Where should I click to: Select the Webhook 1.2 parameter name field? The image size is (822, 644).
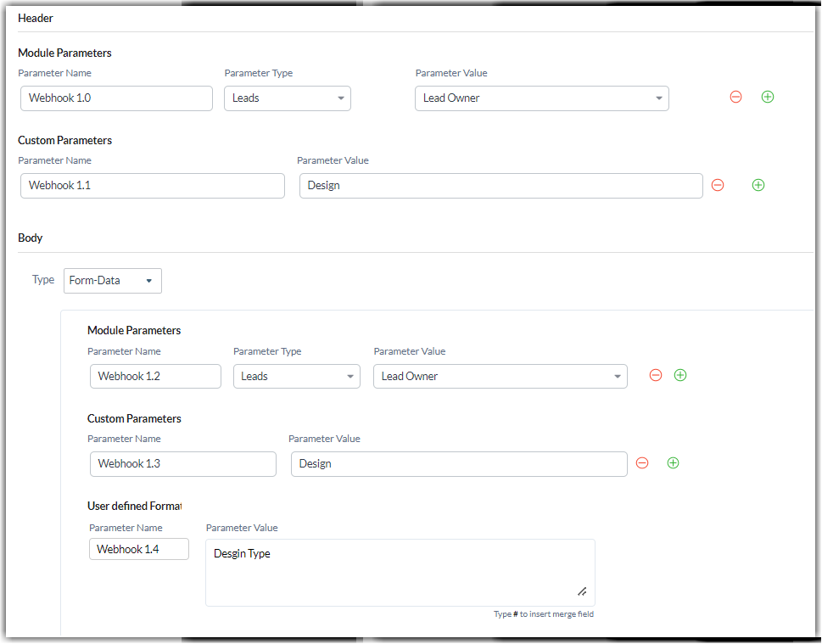pos(155,377)
